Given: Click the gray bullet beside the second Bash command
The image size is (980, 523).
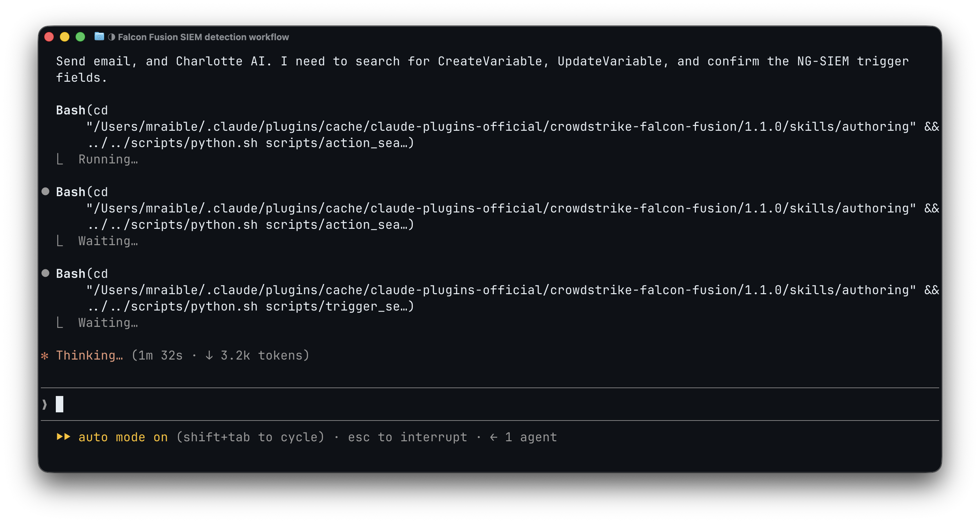Looking at the screenshot, I should pos(45,191).
